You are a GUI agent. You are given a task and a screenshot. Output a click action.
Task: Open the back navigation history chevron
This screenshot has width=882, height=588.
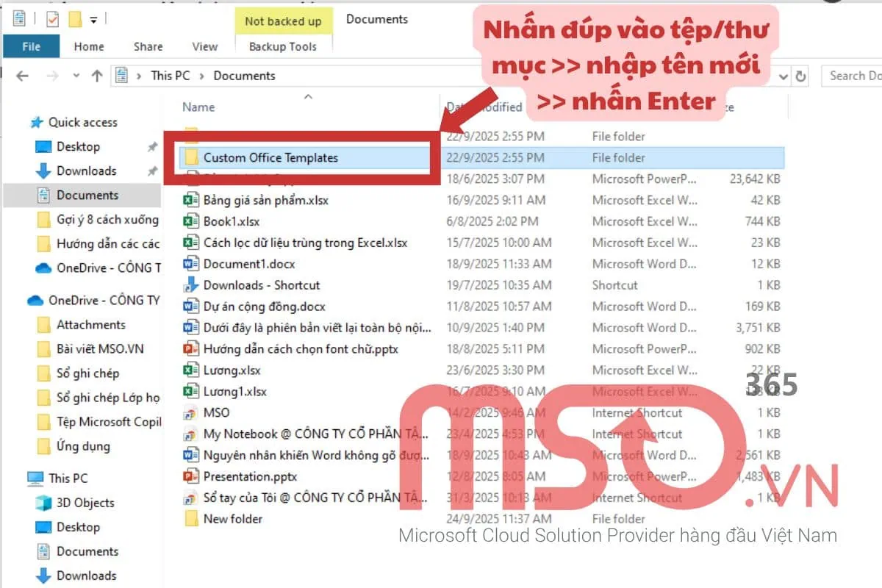point(76,75)
